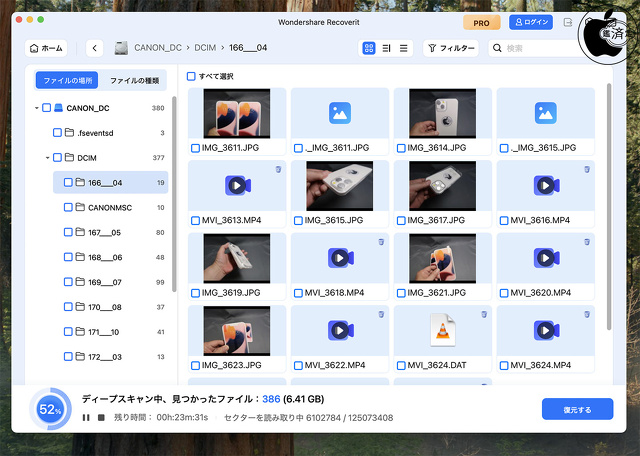The height and width of the screenshot is (456, 640).
Task: Open thumbnail of IMG_3621.JPG
Action: click(x=442, y=258)
